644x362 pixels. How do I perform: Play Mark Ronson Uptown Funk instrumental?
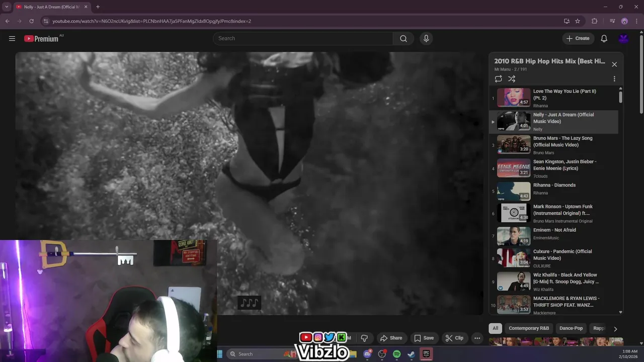(553, 213)
